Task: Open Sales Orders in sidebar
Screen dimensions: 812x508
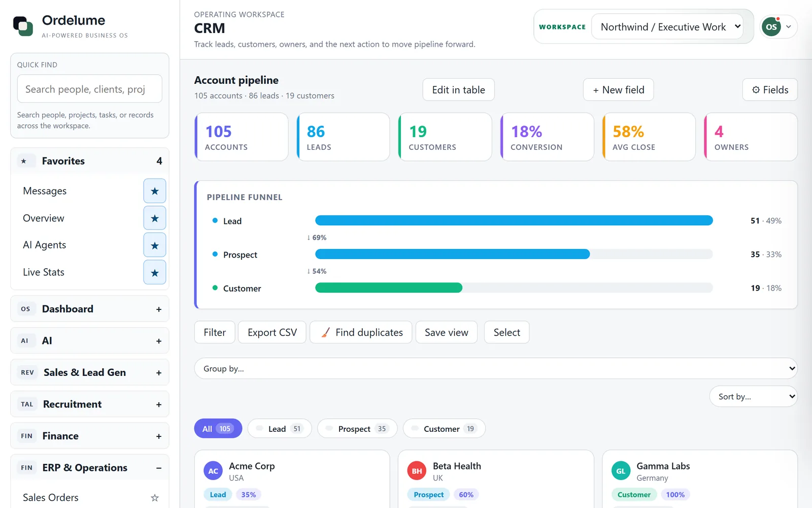Action: click(51, 498)
